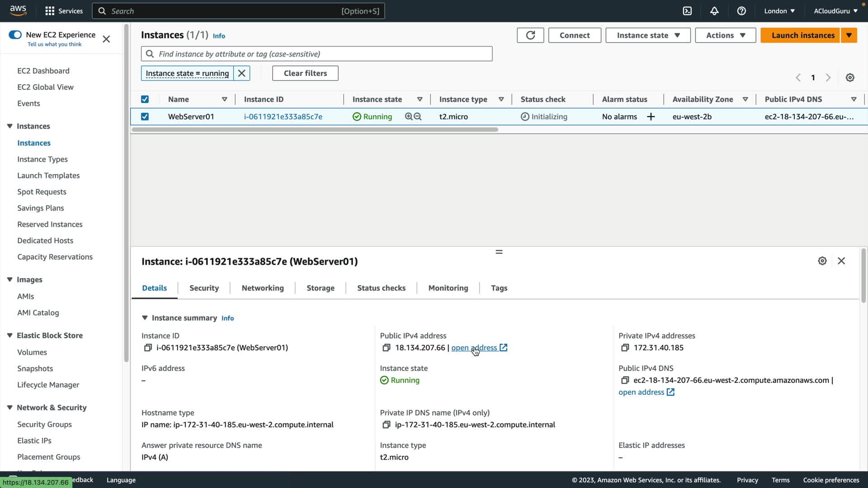Click the find instance search field
The height and width of the screenshot is (488, 868).
pos(316,54)
